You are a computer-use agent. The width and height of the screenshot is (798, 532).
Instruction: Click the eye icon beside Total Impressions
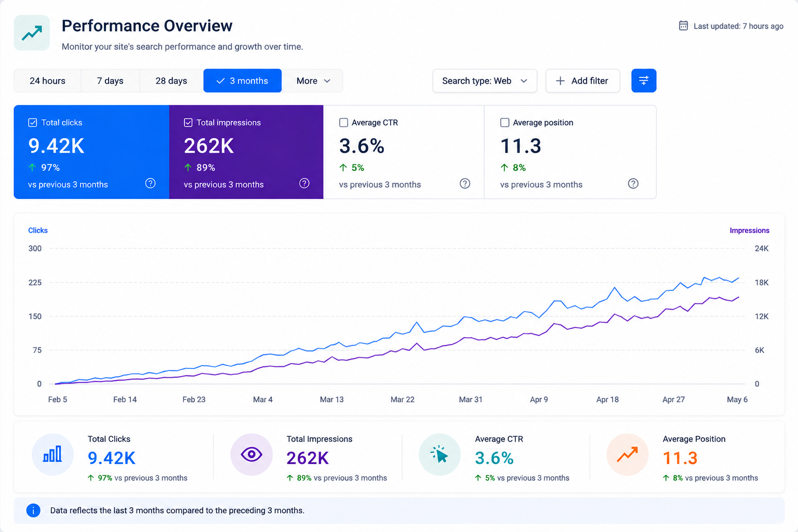click(251, 455)
